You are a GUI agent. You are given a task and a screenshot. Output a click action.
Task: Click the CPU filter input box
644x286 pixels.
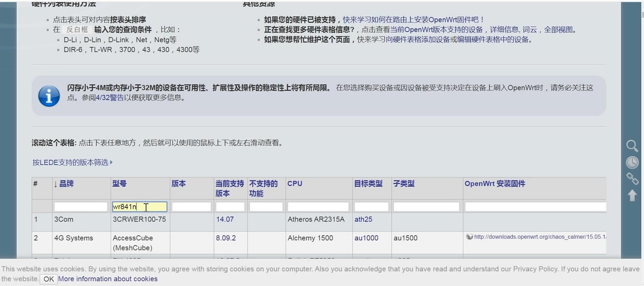318,207
